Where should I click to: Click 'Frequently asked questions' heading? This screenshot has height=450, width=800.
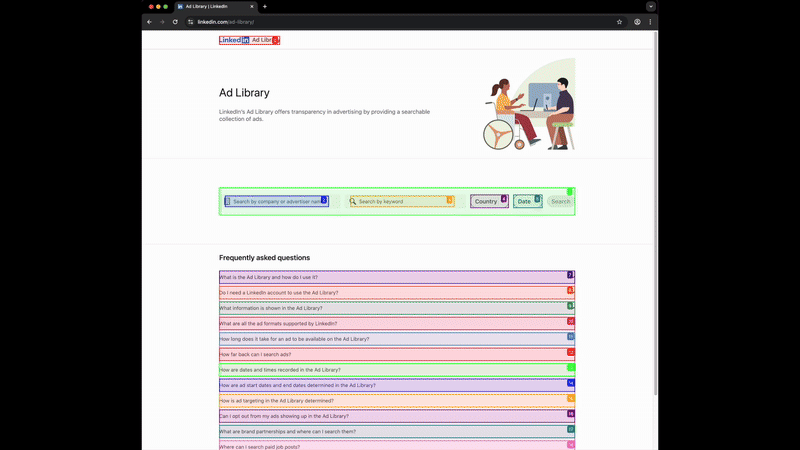[x=264, y=258]
